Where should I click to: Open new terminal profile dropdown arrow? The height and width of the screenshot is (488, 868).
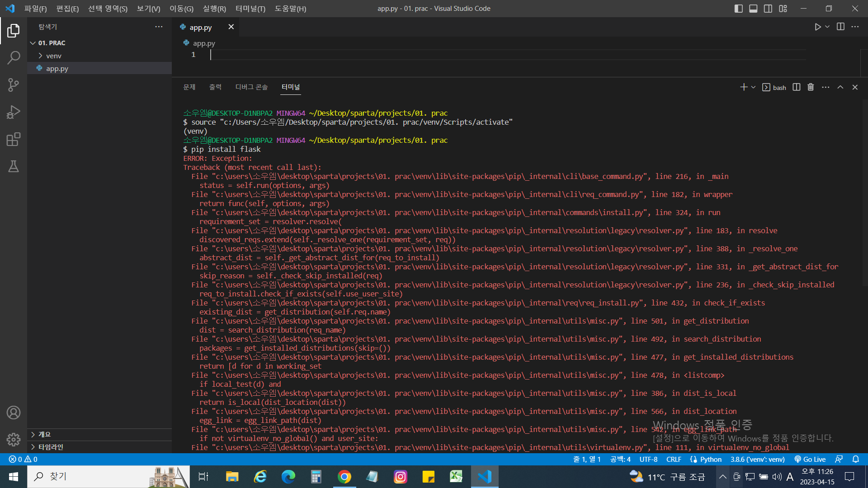pos(753,87)
